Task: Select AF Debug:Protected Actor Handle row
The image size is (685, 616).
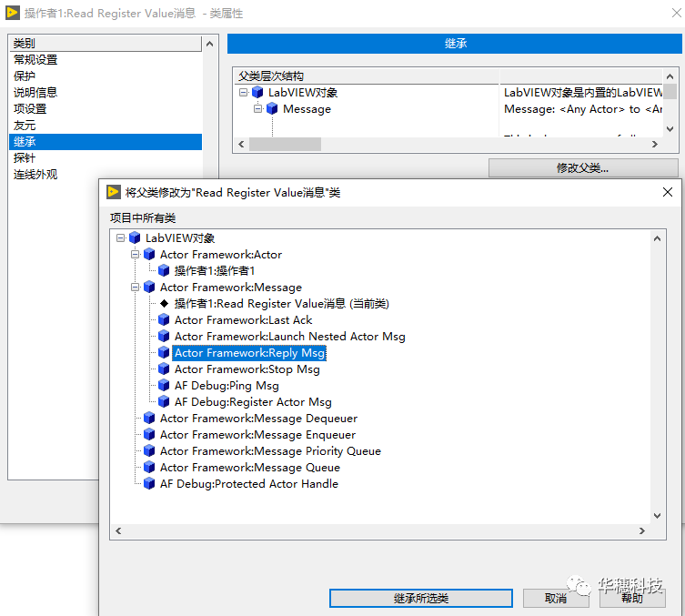Action: [249, 484]
